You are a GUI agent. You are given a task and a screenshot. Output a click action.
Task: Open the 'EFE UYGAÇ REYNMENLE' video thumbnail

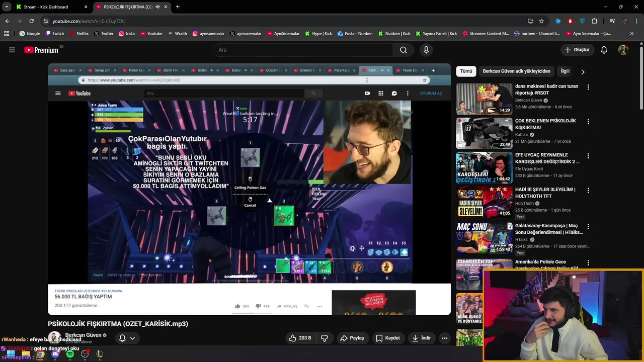[484, 167]
